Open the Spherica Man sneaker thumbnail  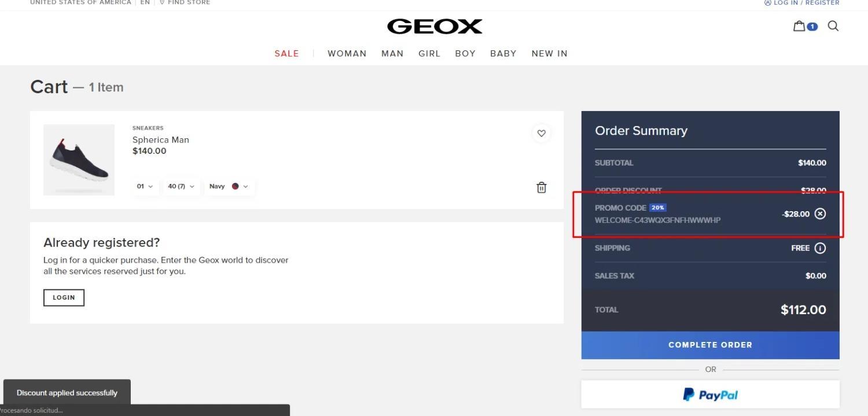point(79,160)
